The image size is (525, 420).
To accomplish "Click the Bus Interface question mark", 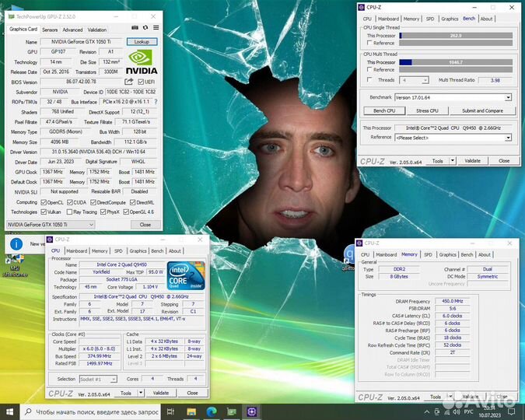I will [x=156, y=101].
